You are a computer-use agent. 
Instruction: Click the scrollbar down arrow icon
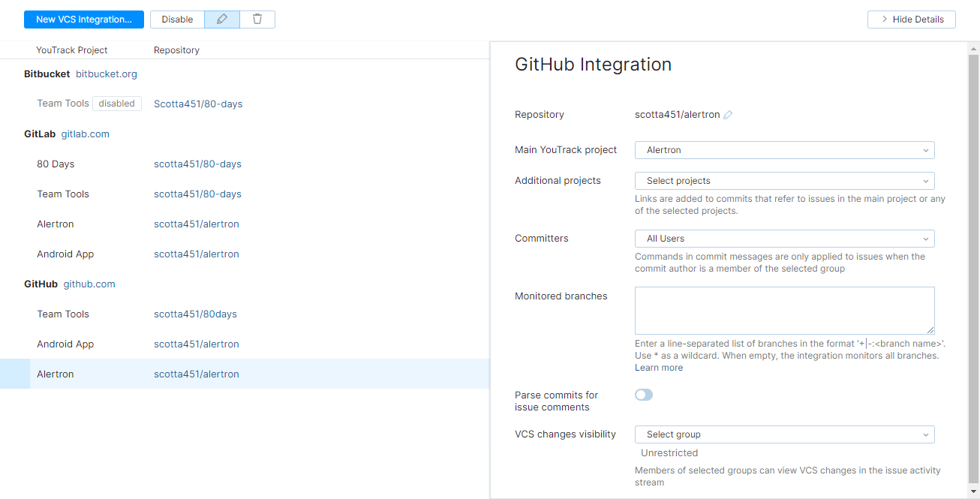coord(973,492)
